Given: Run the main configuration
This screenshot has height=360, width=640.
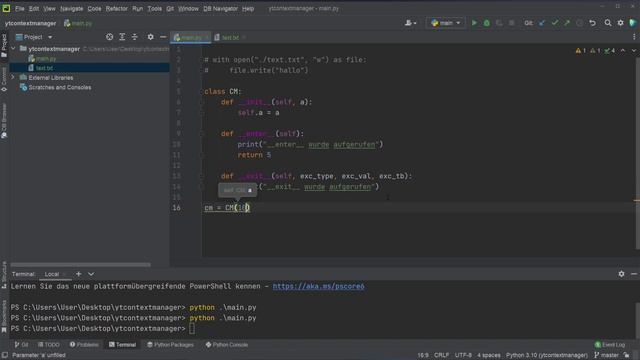Looking at the screenshot, I should [474, 23].
